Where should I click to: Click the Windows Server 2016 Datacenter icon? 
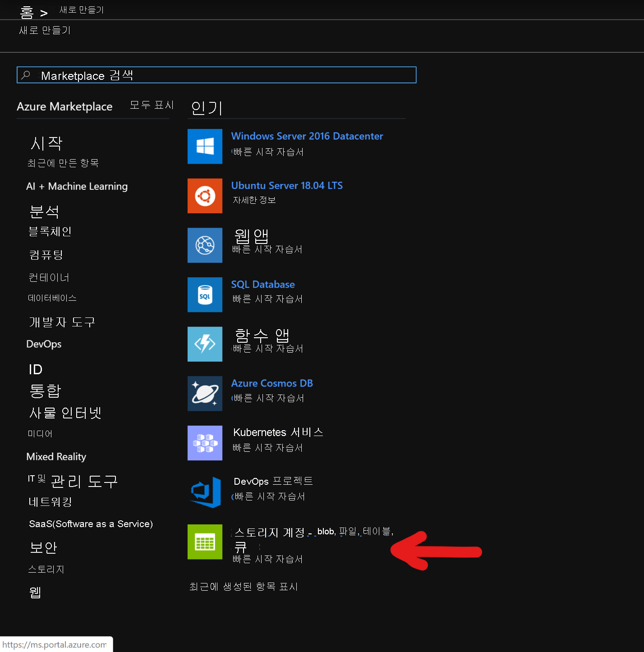point(205,147)
